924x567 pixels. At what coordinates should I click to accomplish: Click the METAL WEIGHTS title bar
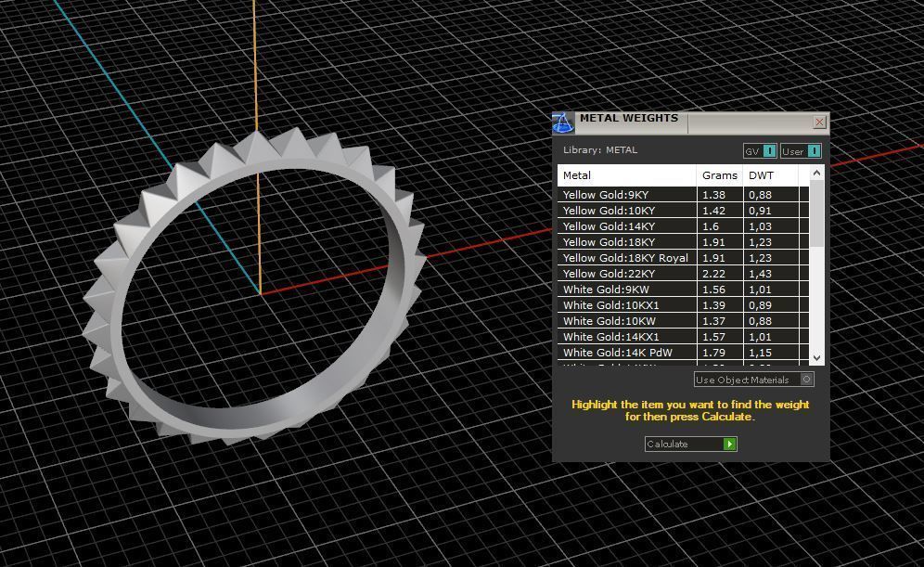click(x=689, y=122)
